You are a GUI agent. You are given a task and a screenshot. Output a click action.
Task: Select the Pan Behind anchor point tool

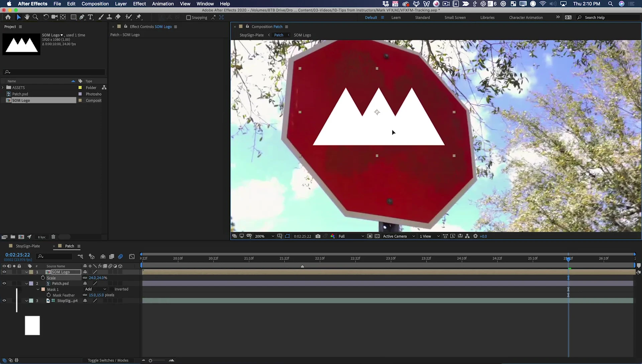click(x=63, y=17)
